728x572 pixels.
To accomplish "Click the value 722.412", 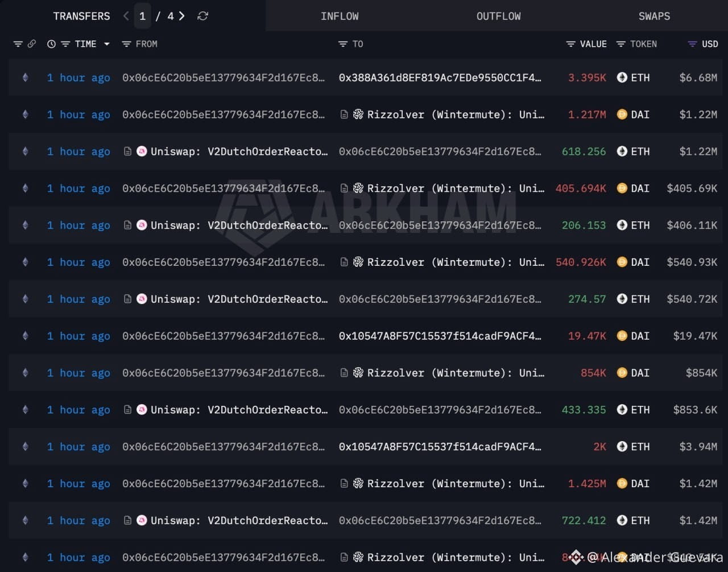I will (x=584, y=520).
